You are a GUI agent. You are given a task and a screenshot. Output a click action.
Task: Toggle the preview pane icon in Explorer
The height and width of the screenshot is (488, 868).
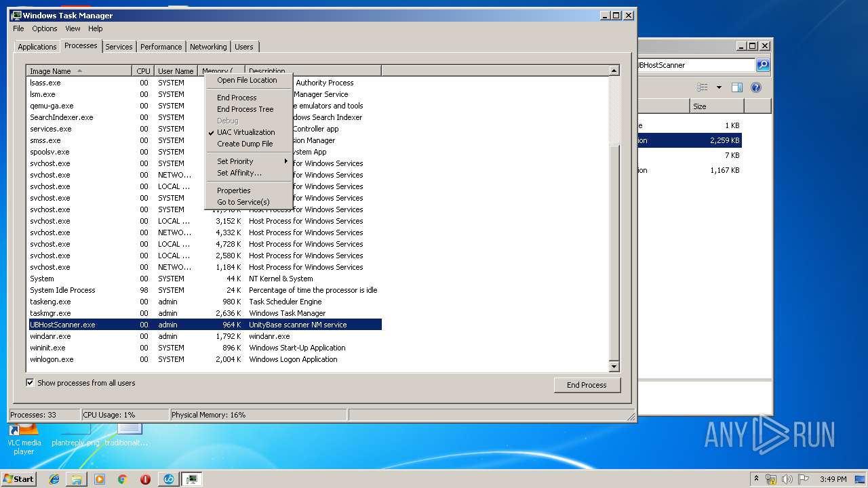(x=737, y=87)
